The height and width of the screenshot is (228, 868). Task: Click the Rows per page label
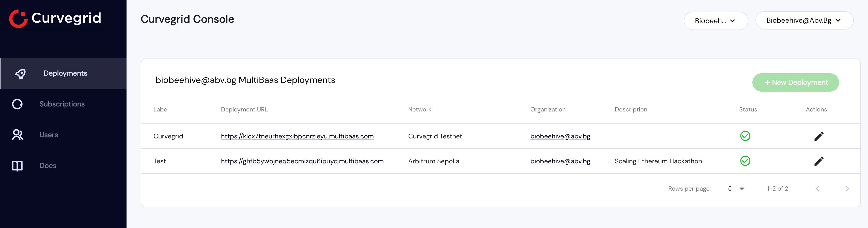click(689, 189)
